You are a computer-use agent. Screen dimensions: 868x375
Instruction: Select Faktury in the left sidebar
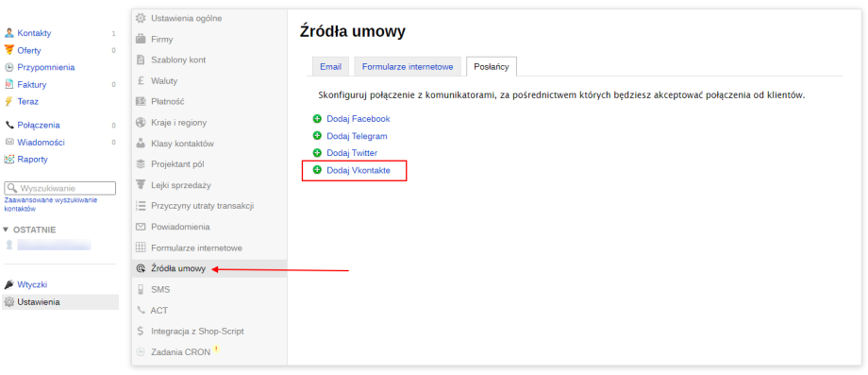[31, 85]
